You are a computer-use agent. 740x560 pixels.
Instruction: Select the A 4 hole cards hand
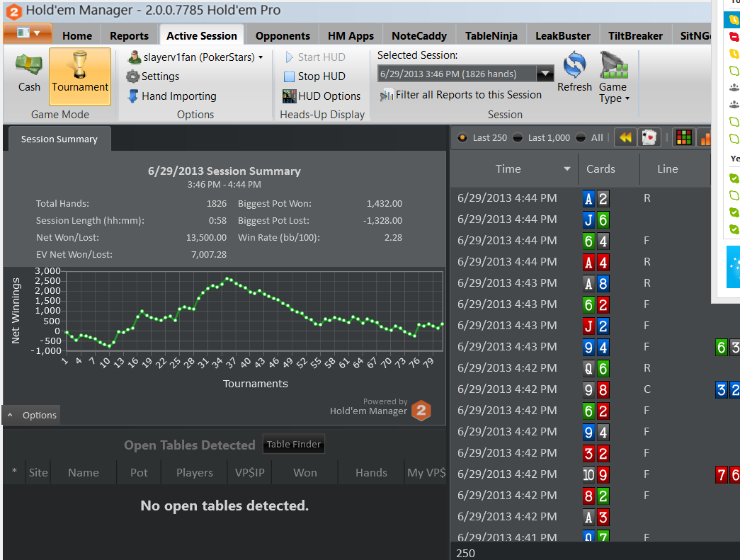point(596,263)
